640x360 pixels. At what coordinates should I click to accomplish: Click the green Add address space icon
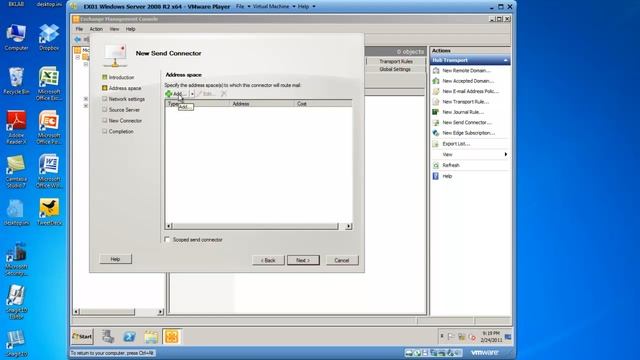[x=169, y=94]
